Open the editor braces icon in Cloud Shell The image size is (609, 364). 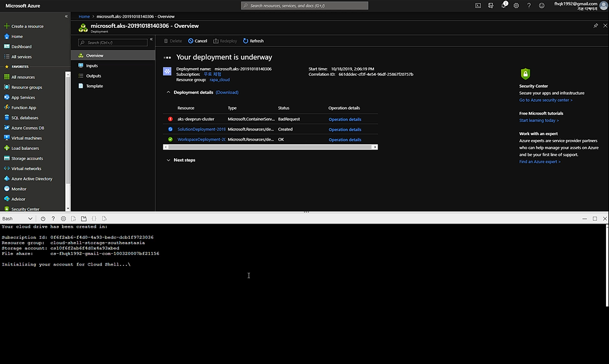click(94, 219)
